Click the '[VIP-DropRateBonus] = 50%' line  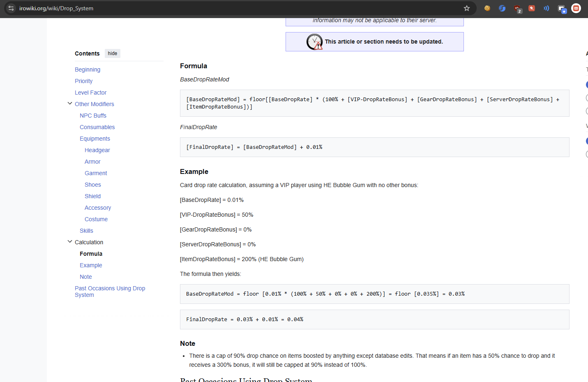click(x=217, y=215)
